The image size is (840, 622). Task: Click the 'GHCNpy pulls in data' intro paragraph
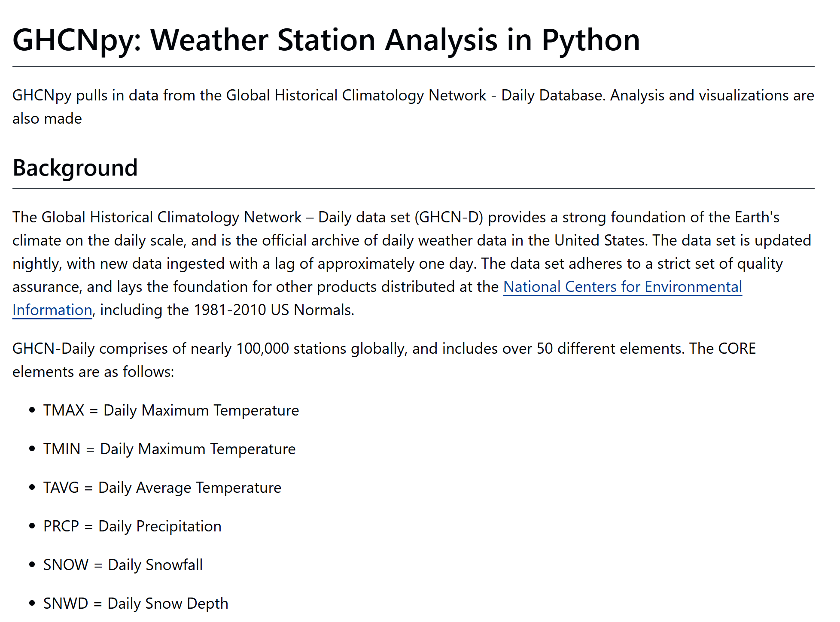click(x=413, y=107)
